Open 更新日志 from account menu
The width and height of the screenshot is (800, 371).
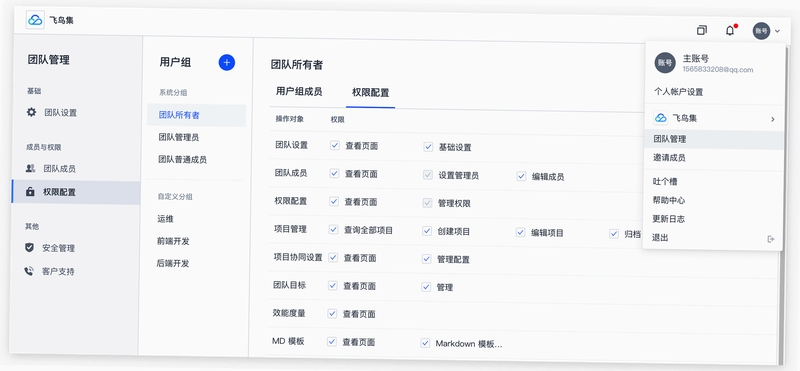668,219
